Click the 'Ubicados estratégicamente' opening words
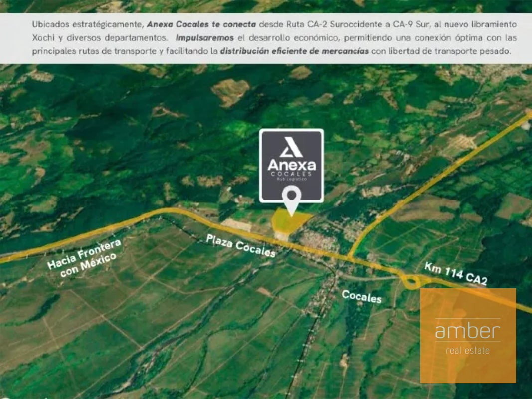Image resolution: width=532 pixels, height=399 pixels. coord(88,24)
